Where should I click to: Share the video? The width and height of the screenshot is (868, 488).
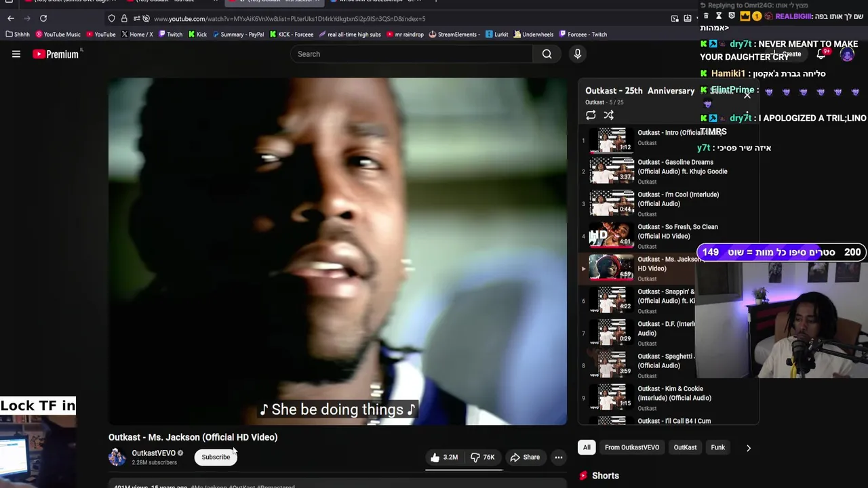tap(525, 457)
